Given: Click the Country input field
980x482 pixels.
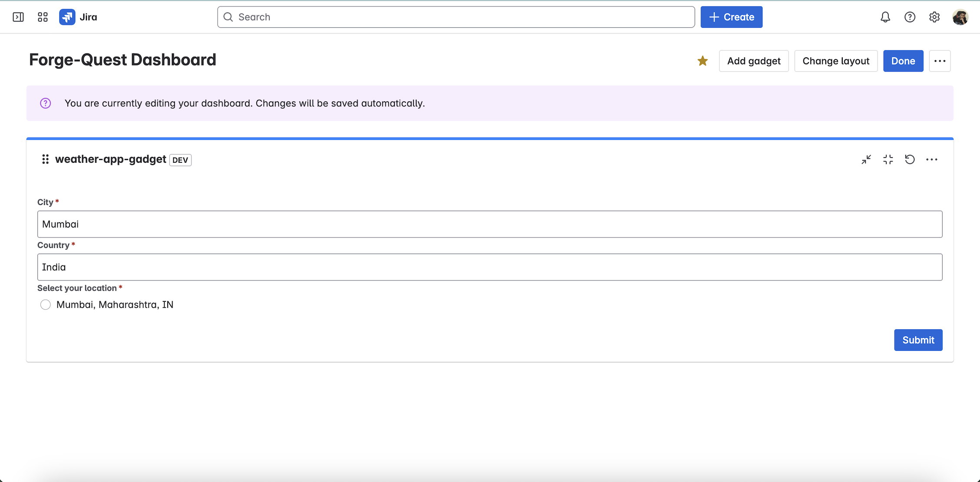Looking at the screenshot, I should point(490,267).
